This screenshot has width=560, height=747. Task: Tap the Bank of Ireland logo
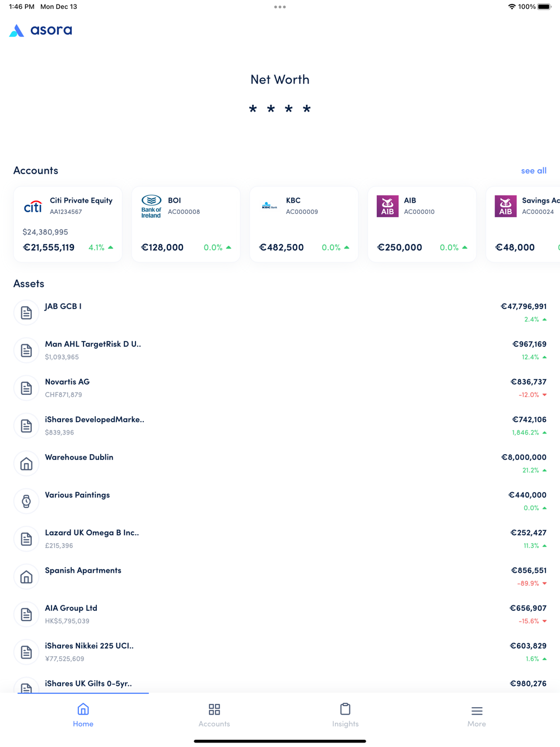tap(151, 207)
